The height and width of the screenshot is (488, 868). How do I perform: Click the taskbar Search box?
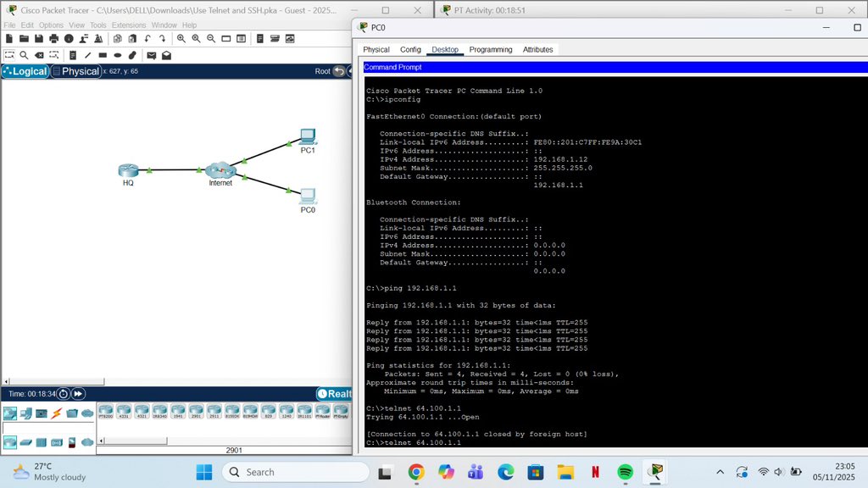(x=296, y=472)
